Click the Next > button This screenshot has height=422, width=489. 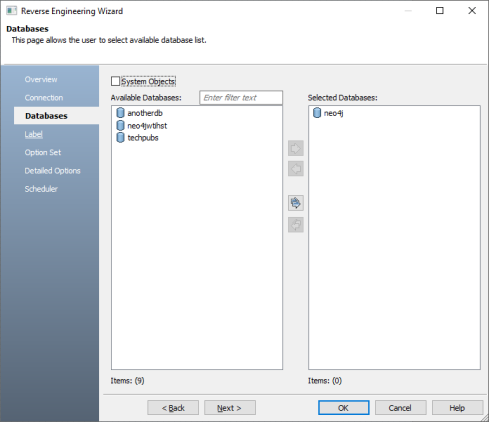230,408
